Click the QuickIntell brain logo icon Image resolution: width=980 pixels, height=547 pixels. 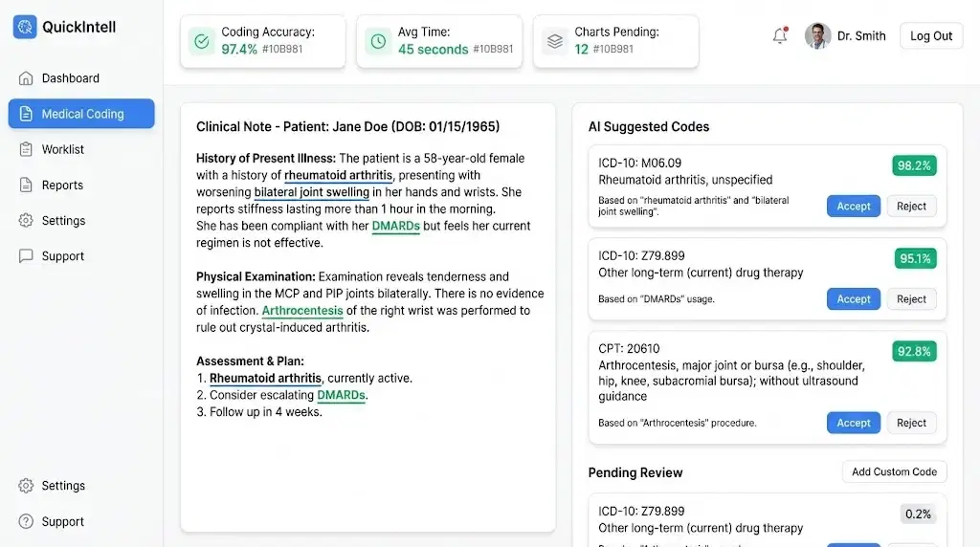(25, 27)
